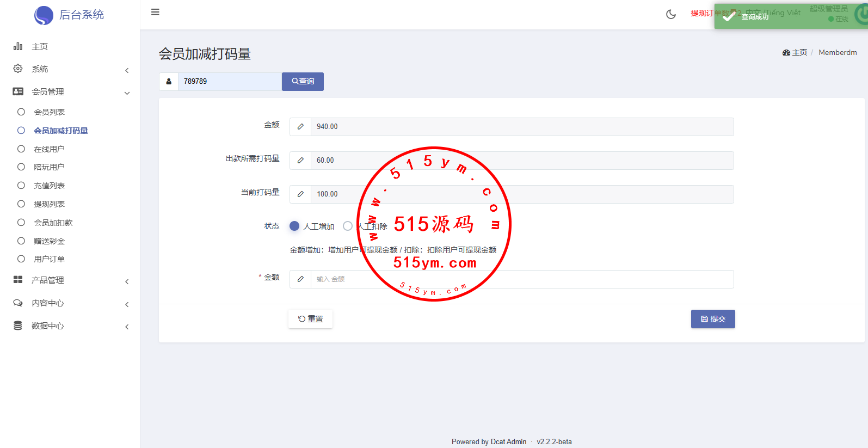Screen dimensions: 868x448
Task: Click the 提交 submit button
Action: [x=713, y=319]
